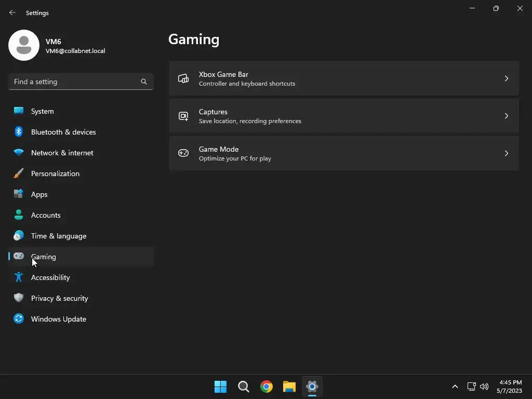Click the Accounts person icon
The width and height of the screenshot is (532, 399).
point(19,215)
